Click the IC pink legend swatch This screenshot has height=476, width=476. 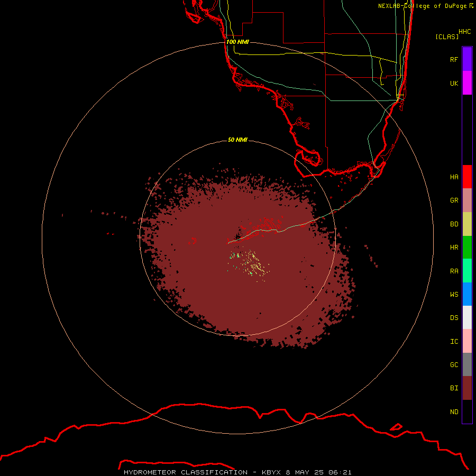(x=467, y=341)
